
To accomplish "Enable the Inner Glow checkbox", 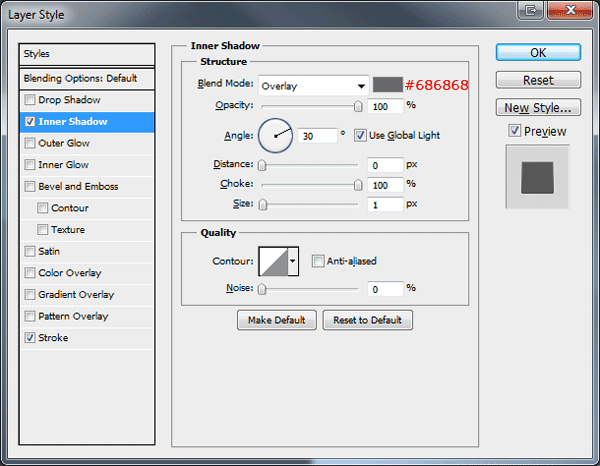I will [30, 165].
